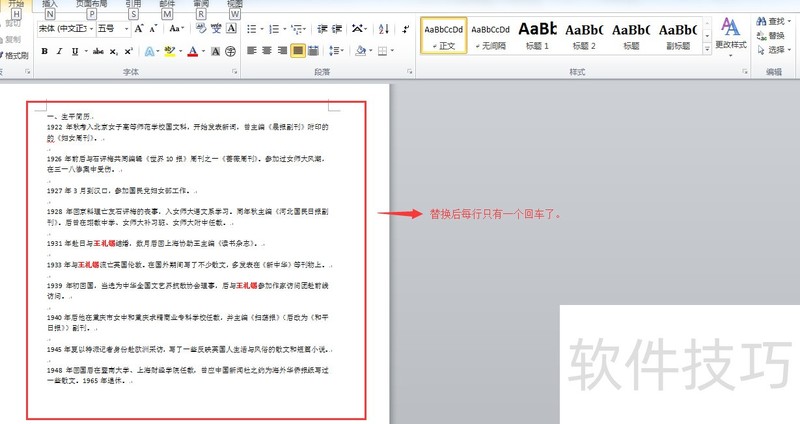
Task: Open the font name dropdown (宋体)
Action: [89, 29]
